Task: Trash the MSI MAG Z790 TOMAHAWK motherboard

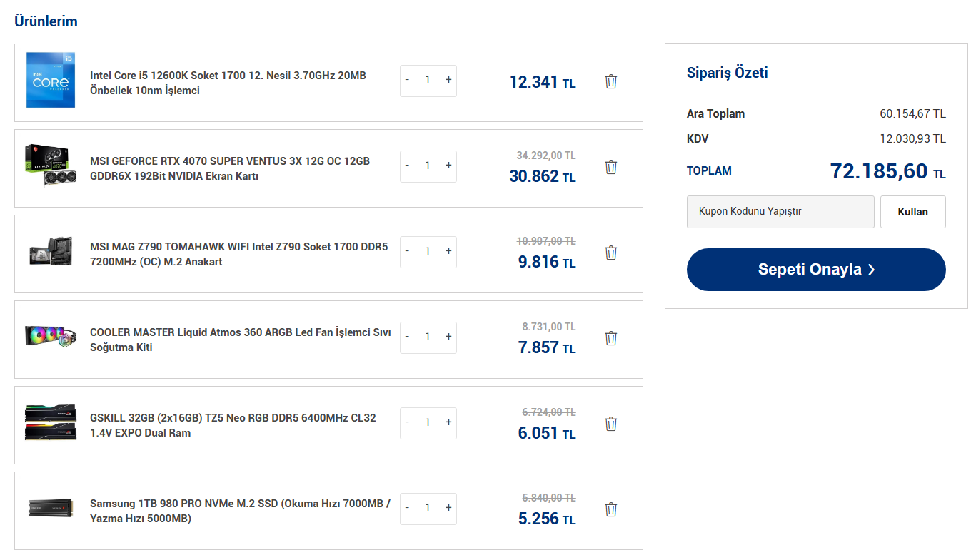Action: click(610, 253)
